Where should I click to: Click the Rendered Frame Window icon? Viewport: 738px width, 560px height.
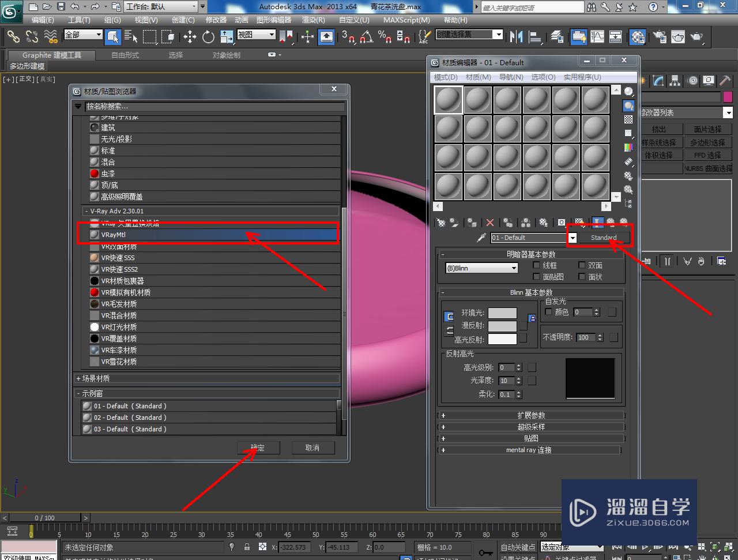click(x=677, y=37)
